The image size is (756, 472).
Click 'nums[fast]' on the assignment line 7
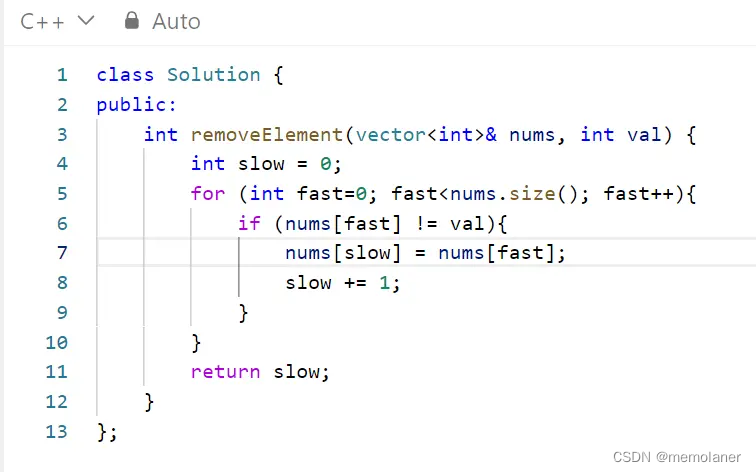pyautogui.click(x=497, y=253)
